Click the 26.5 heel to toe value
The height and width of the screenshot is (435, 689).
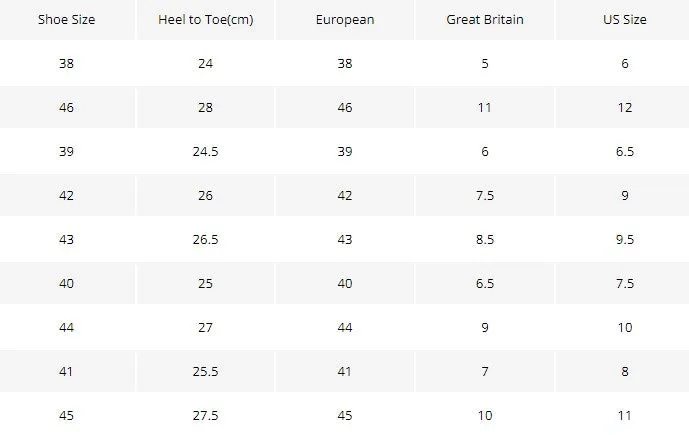[205, 239]
